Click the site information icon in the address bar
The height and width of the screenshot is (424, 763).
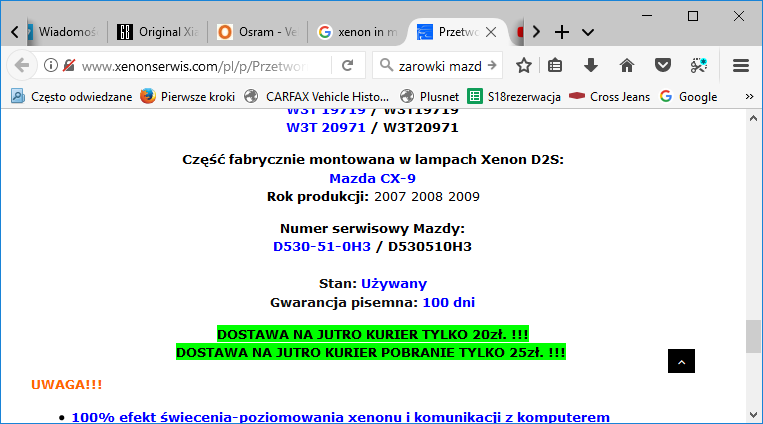(51, 66)
